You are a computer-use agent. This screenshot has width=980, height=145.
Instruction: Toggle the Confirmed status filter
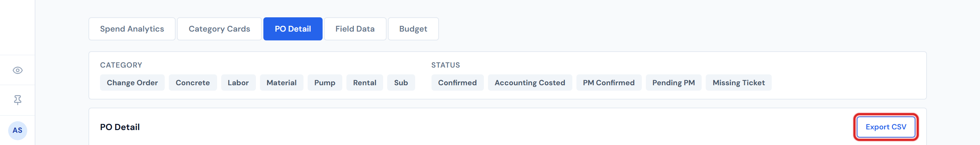pyautogui.click(x=457, y=83)
